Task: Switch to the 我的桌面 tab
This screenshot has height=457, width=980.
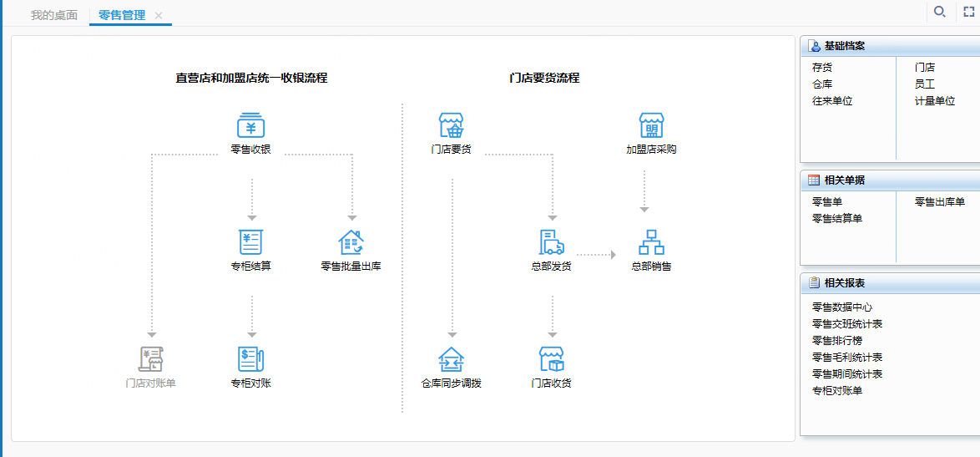Action: (x=54, y=15)
